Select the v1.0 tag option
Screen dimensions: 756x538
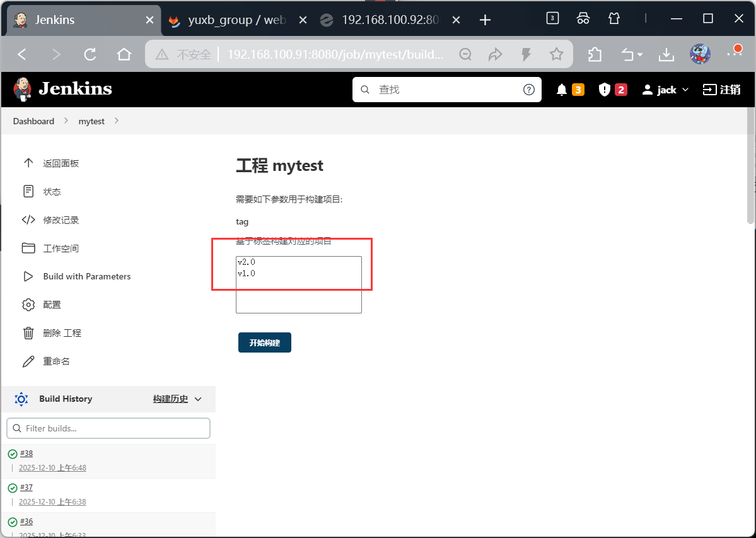(298, 273)
